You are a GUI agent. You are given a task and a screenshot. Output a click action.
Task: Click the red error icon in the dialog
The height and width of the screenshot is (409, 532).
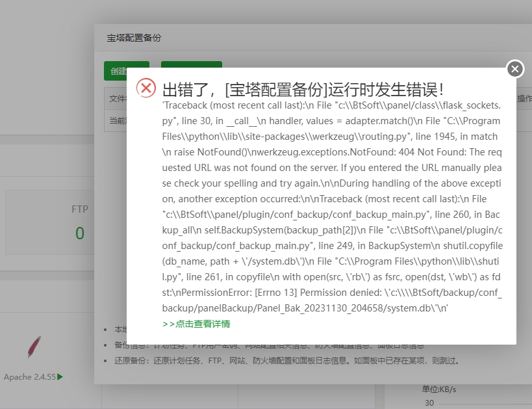pyautogui.click(x=146, y=88)
